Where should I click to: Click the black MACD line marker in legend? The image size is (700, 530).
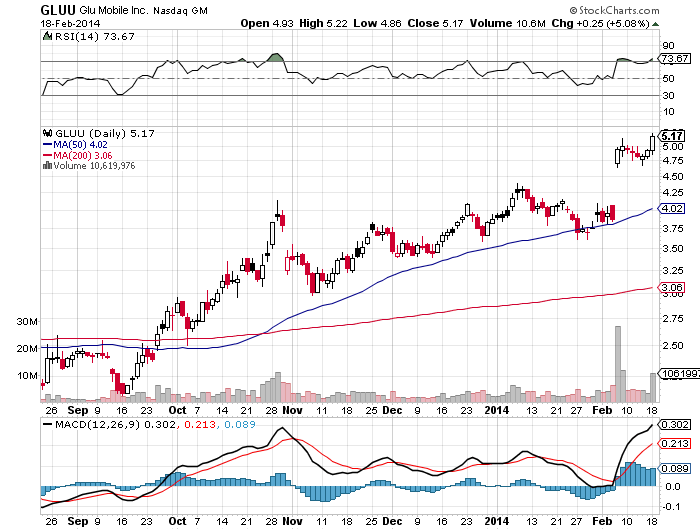[x=47, y=424]
